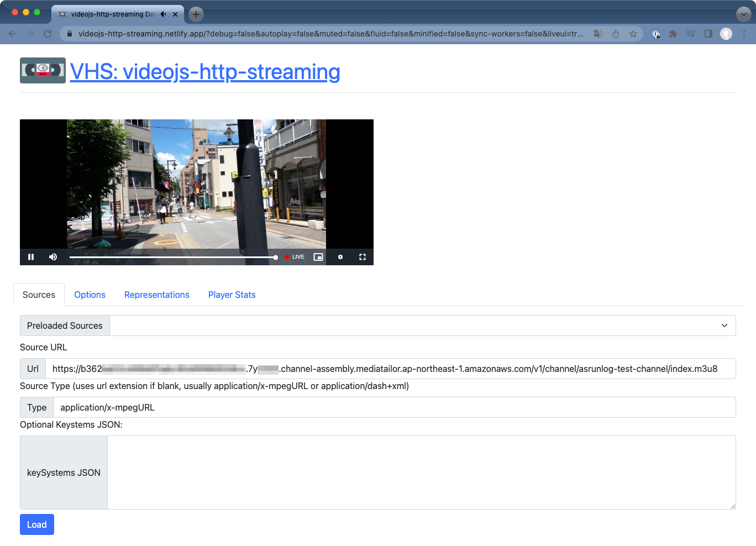Image resolution: width=756 pixels, height=546 pixels.
Task: Bookmark this page with star icon
Action: click(x=633, y=34)
